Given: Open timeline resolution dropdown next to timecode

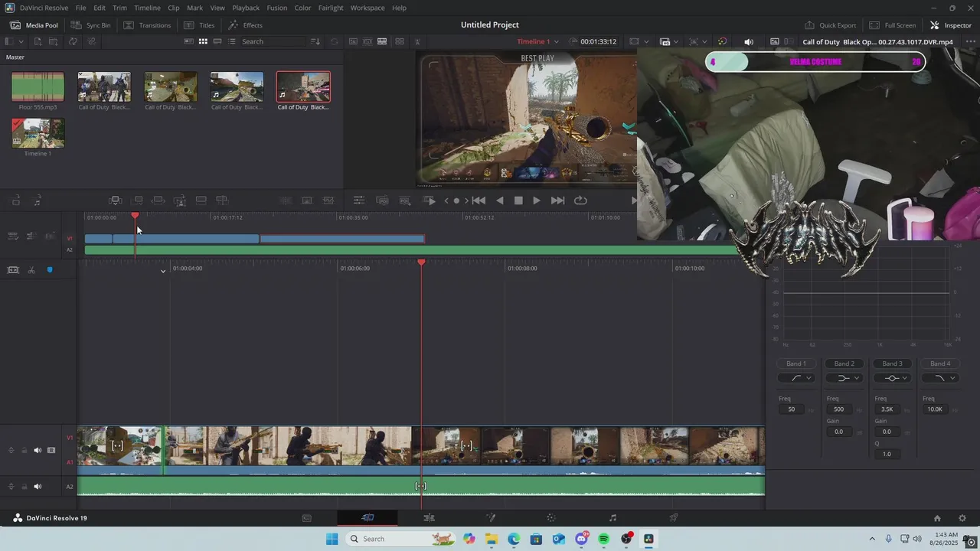Looking at the screenshot, I should (639, 41).
